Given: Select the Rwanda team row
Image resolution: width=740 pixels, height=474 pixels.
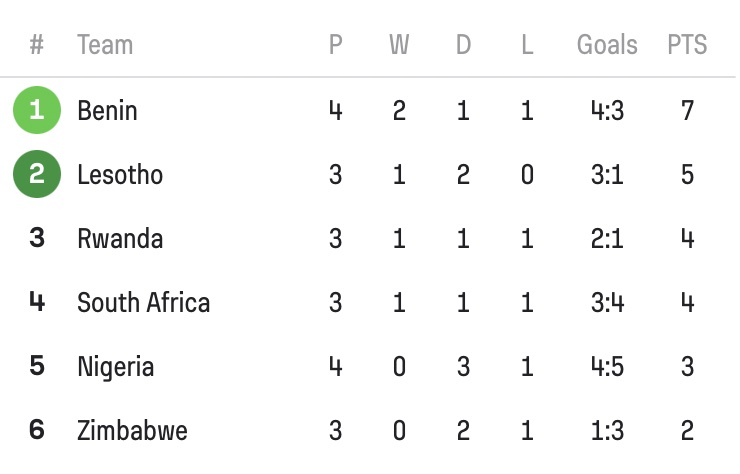Looking at the screenshot, I should (x=119, y=238).
